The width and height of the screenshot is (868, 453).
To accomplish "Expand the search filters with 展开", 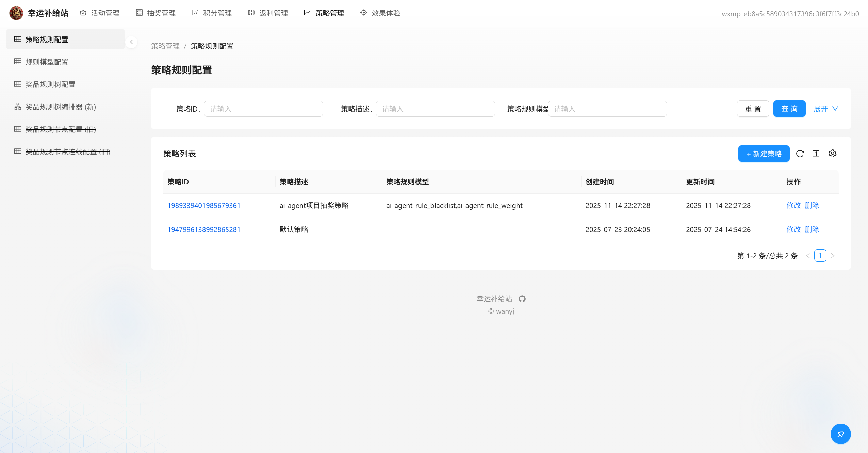I will coord(825,109).
